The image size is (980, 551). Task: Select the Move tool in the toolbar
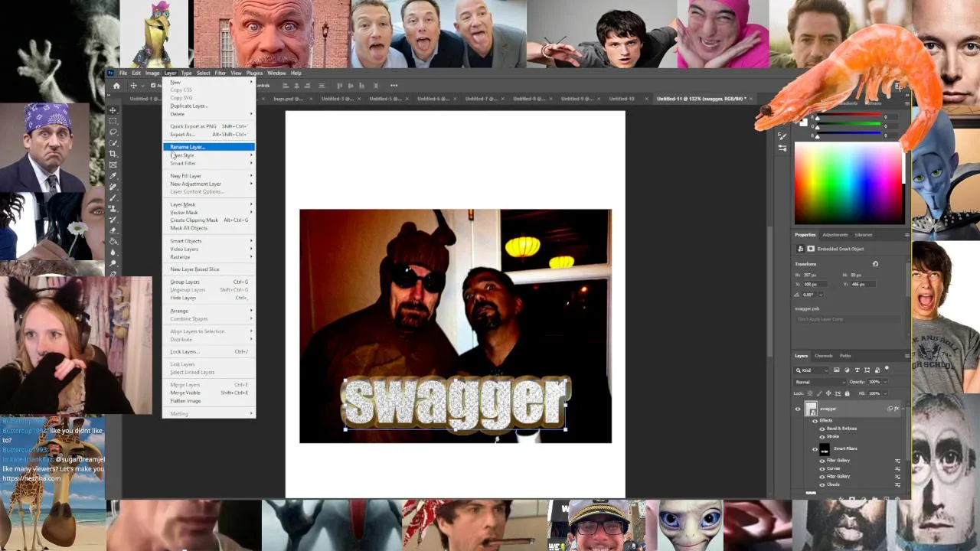coord(113,110)
